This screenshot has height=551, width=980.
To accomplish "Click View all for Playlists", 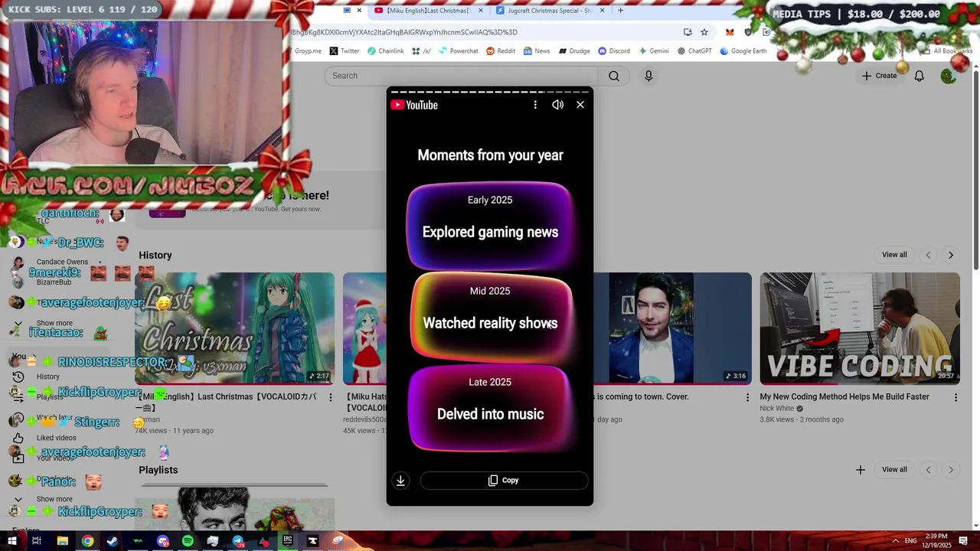I will (x=894, y=470).
